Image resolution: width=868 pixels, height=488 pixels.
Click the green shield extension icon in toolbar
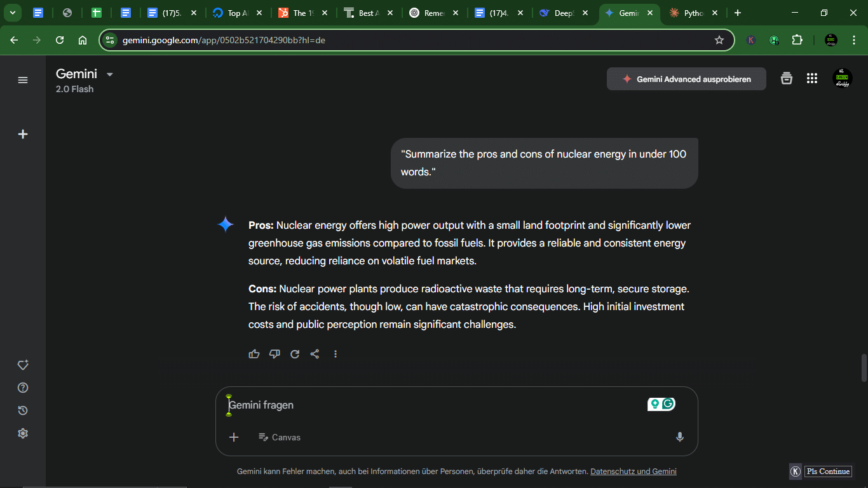click(x=774, y=40)
